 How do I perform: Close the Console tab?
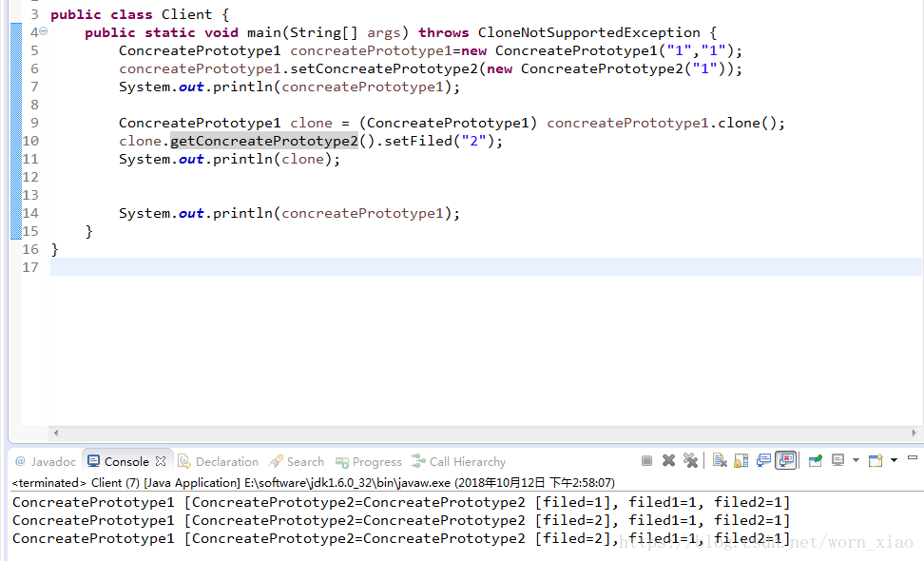[161, 461]
